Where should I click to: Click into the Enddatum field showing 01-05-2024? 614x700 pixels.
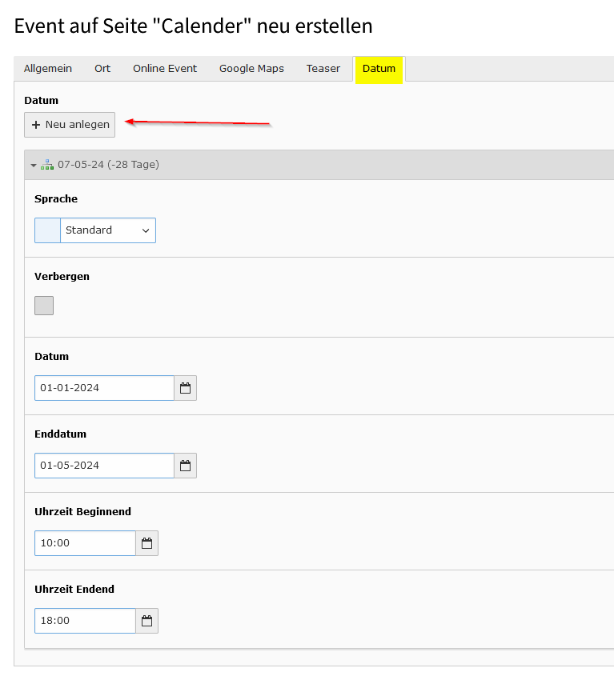[x=104, y=466]
